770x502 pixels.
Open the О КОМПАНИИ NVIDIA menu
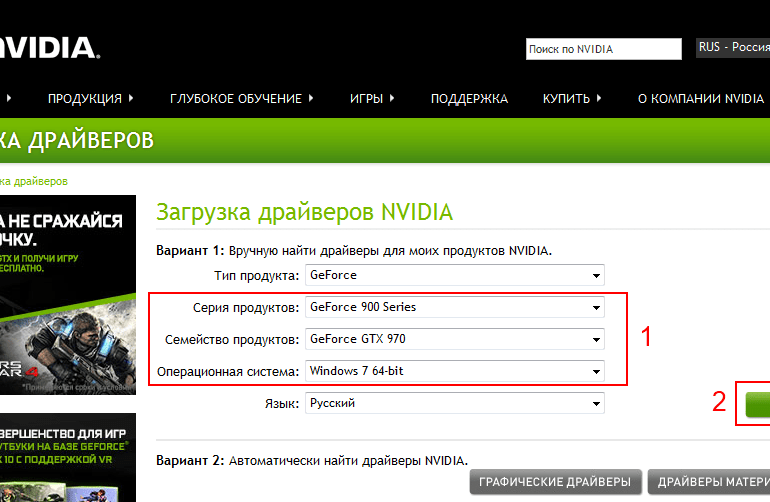[702, 99]
